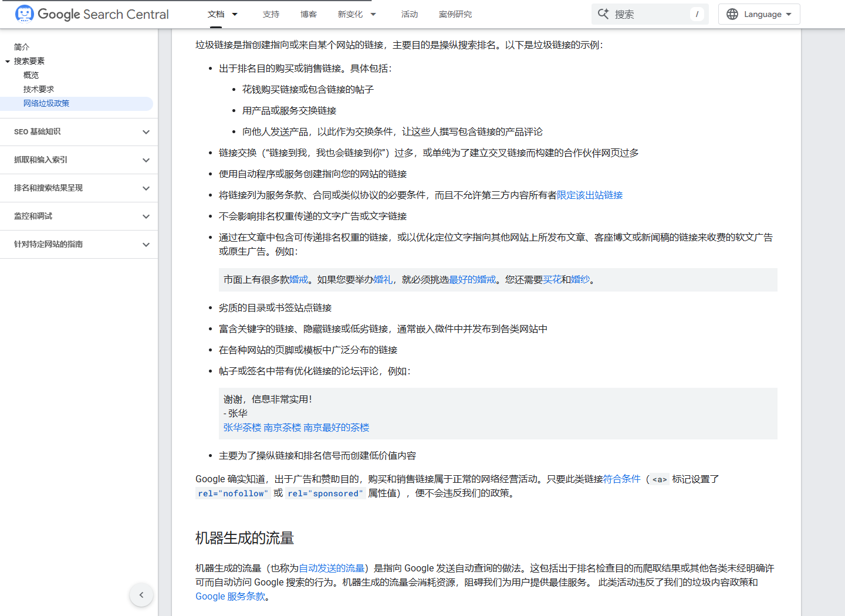Collapse the sidebar with the arrow button
The height and width of the screenshot is (616, 845).
coord(141,595)
